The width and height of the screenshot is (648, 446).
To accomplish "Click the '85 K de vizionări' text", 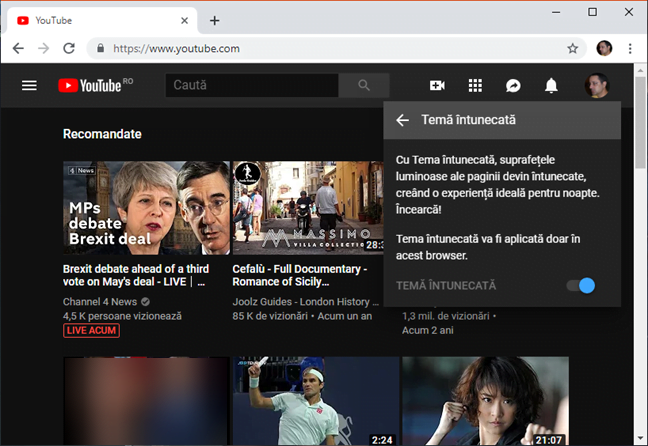I will [x=270, y=316].
